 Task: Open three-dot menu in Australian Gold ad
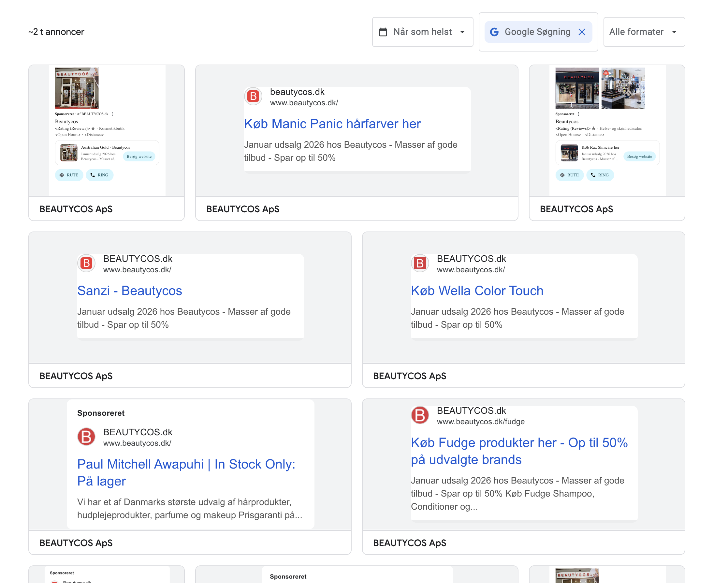[x=112, y=114]
